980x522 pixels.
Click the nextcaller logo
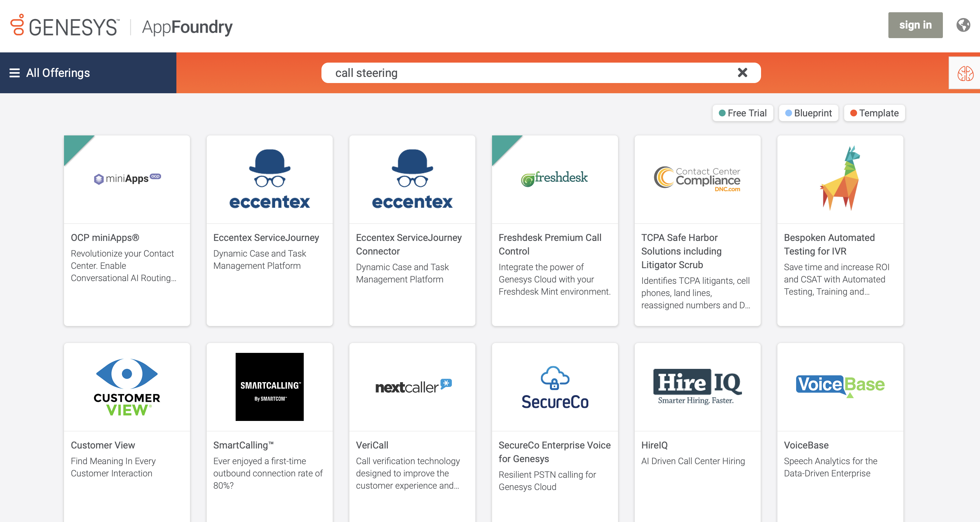413,387
